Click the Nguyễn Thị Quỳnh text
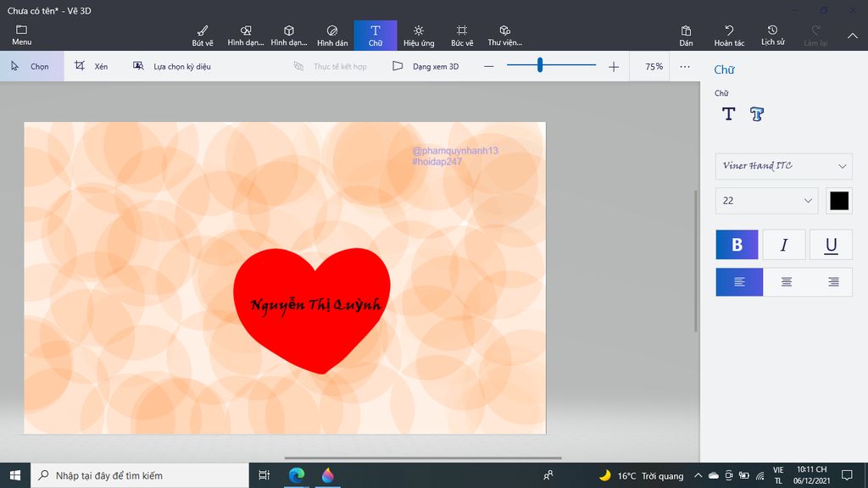Screen dimensions: 868x488 point(316,305)
